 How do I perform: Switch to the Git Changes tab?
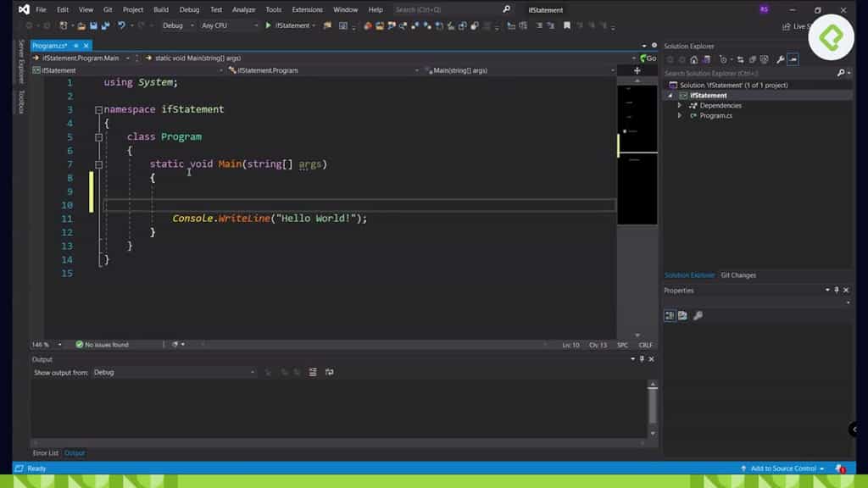tap(737, 275)
